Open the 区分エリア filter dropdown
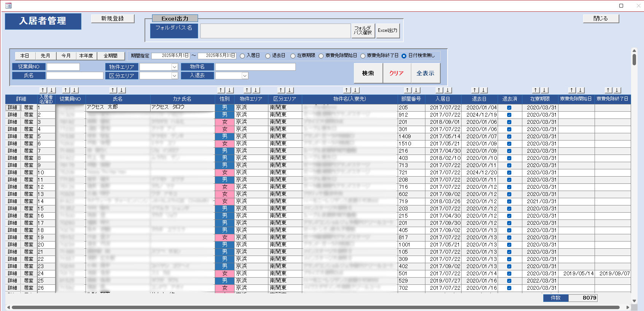The width and height of the screenshot is (644, 311). 174,76
